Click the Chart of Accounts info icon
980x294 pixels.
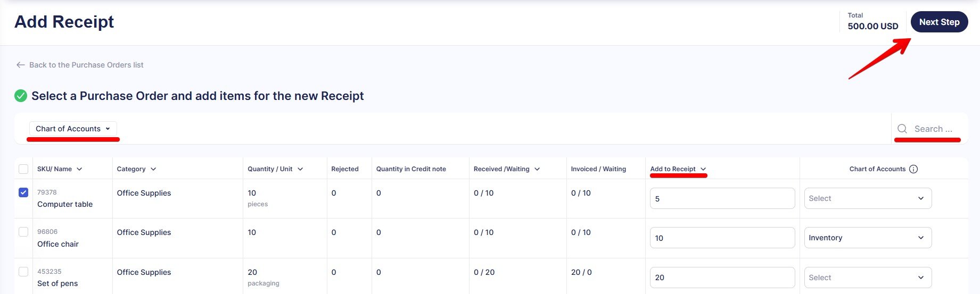pos(913,169)
